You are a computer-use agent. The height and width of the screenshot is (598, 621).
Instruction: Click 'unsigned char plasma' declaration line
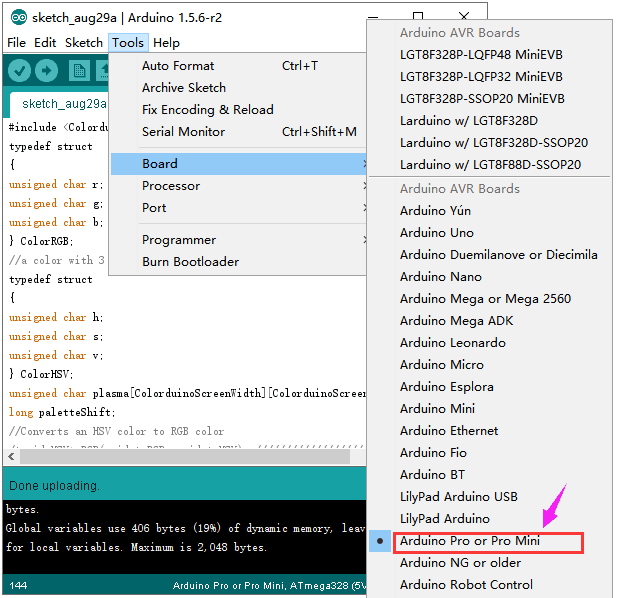(x=187, y=393)
